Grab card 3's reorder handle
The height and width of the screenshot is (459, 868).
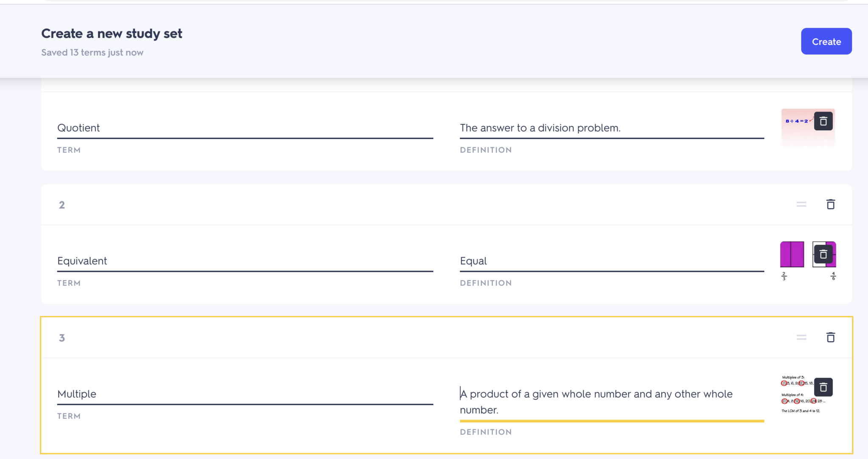click(801, 338)
